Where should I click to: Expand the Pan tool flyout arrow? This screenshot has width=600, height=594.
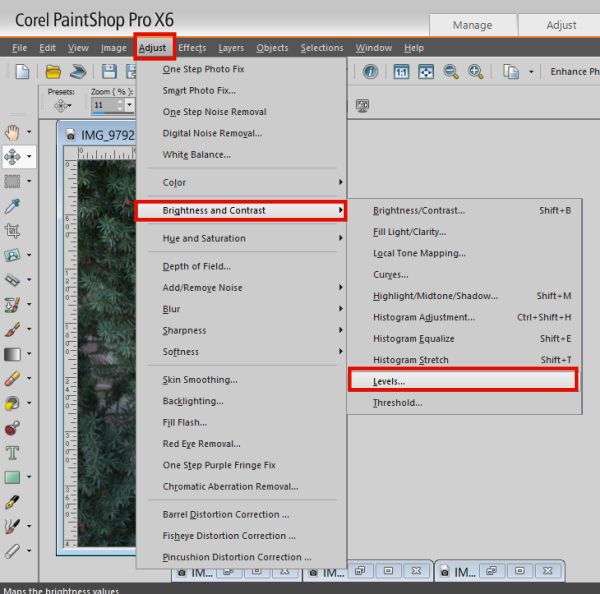tap(29, 132)
